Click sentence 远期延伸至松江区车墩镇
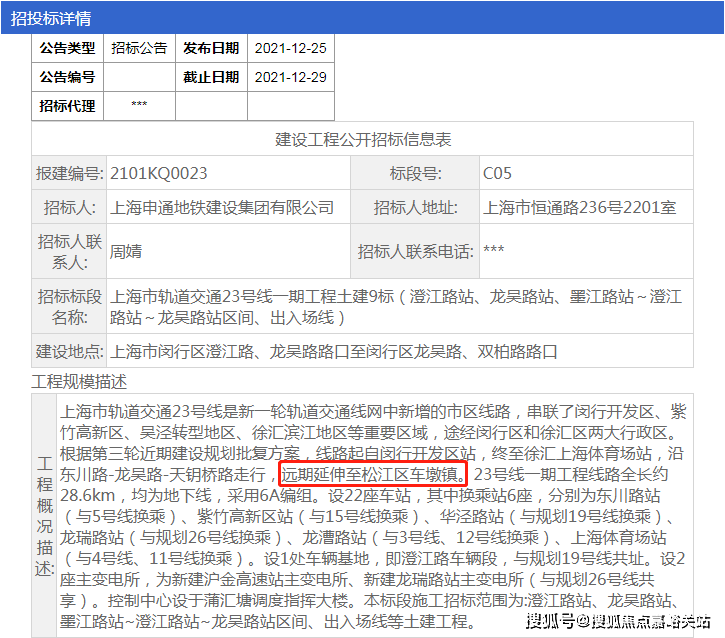 point(374,474)
